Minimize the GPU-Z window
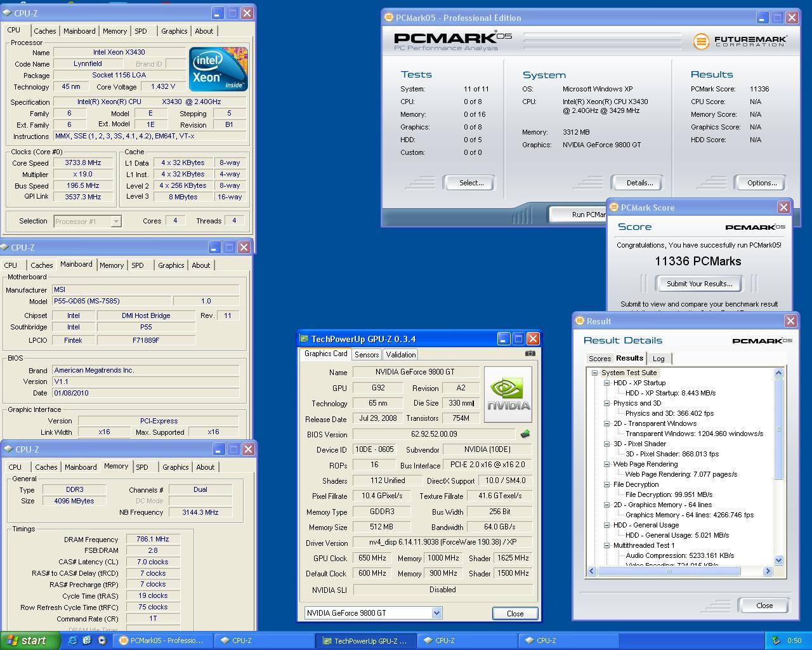Viewport: 812px width, 650px height. [503, 339]
